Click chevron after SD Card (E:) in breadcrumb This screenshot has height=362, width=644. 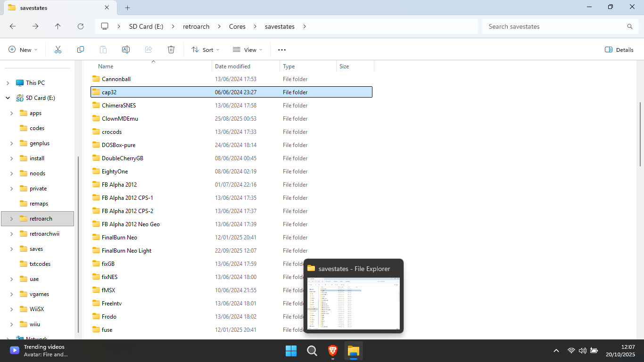[x=173, y=26]
